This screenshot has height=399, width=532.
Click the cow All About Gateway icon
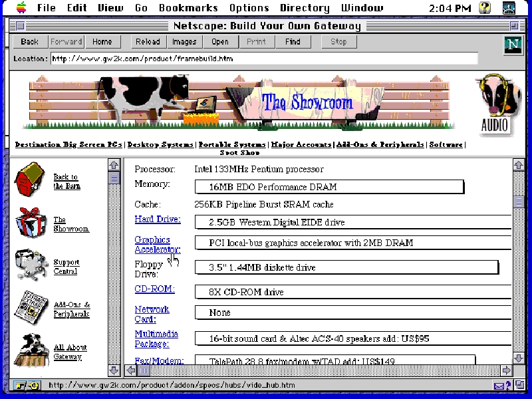click(31, 351)
